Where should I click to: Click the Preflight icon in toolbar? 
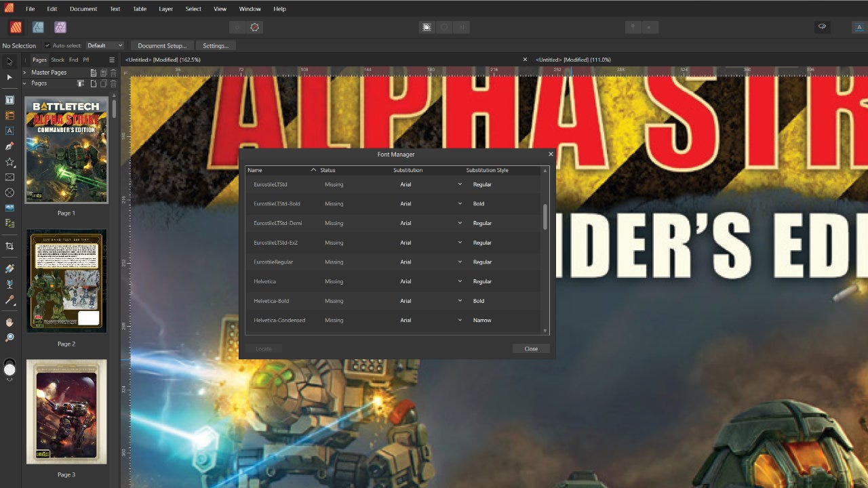[x=255, y=27]
